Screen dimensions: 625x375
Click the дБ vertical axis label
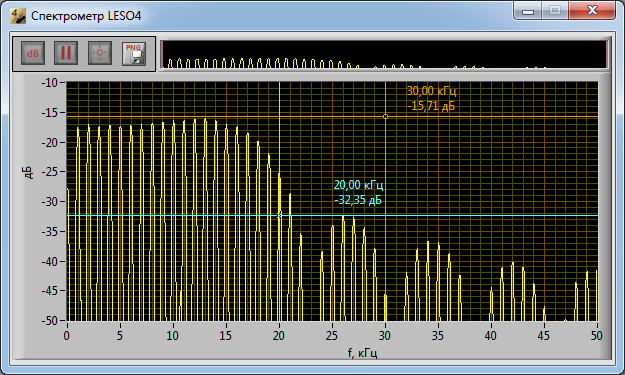coord(29,173)
